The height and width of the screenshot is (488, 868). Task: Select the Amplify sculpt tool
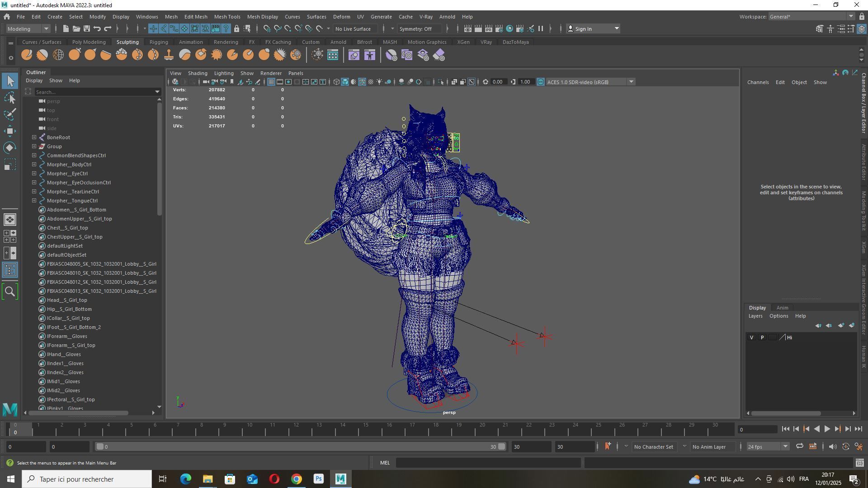coord(280,55)
